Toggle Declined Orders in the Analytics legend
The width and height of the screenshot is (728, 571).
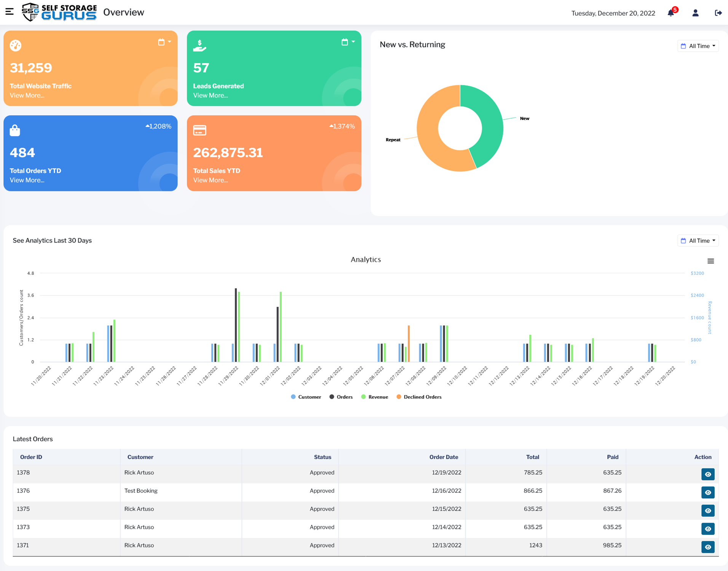tap(419, 397)
